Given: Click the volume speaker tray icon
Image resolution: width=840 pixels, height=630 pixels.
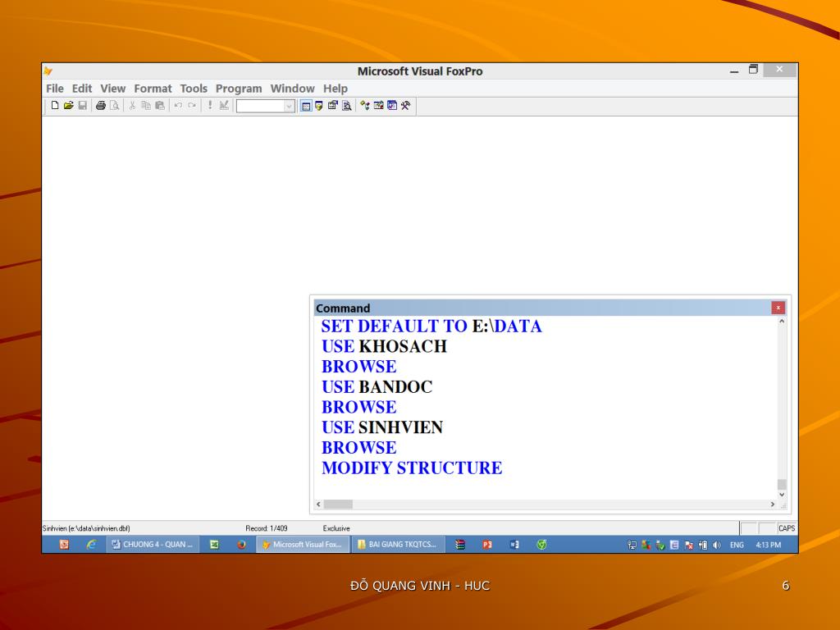Looking at the screenshot, I should (x=717, y=546).
